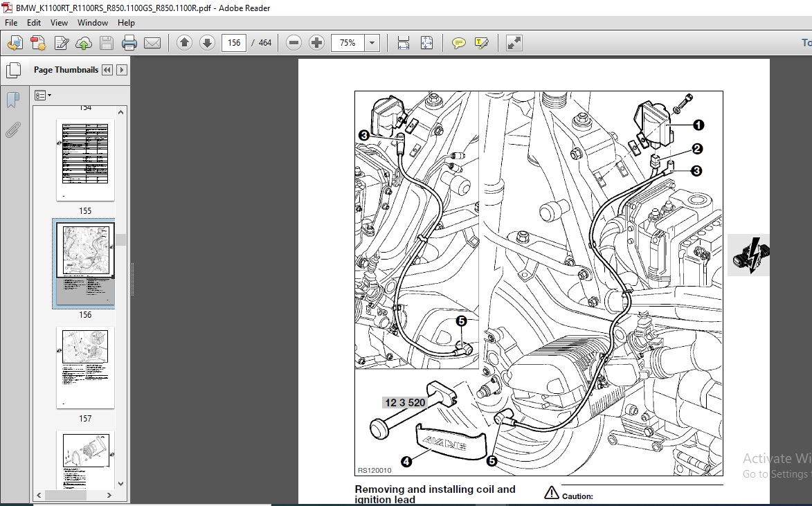812x506 pixels.
Task: Click the 'Page Thumbnails' panel title
Action: 66,70
